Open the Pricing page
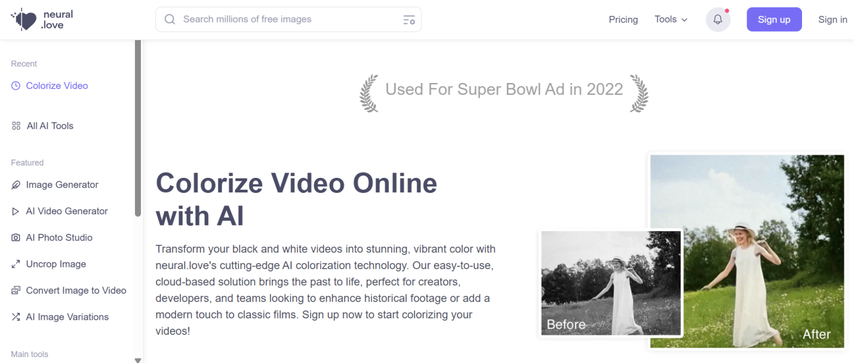This screenshot has height=363, width=854. click(623, 20)
